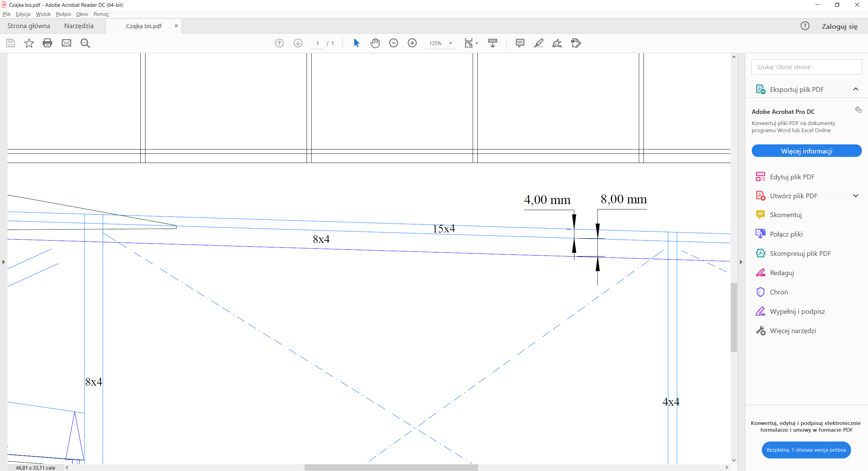
Task: Select the Hand pan tool
Action: (375, 43)
